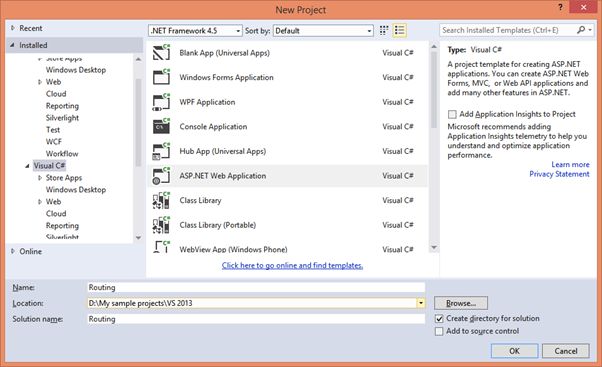Enable Add Application Insights to Project

452,114
